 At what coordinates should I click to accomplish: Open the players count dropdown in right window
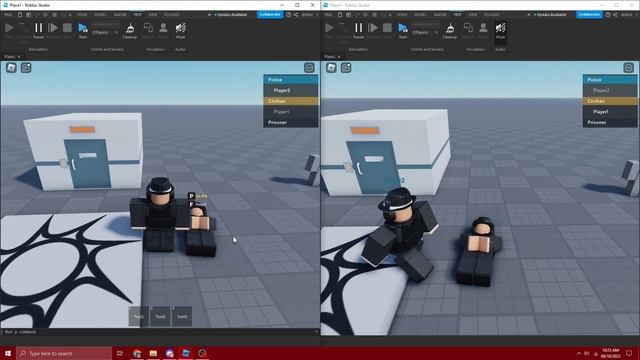pyautogui.click(x=425, y=32)
